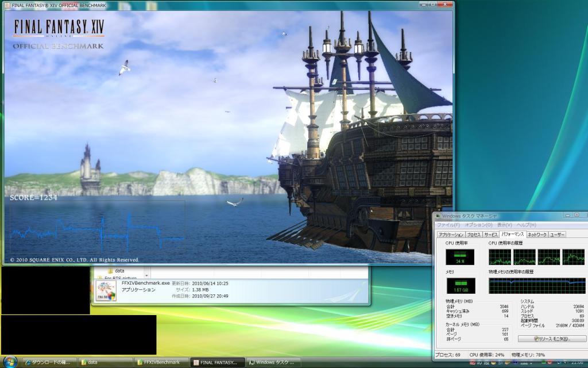Switch to ユーザー tab

coord(557,235)
